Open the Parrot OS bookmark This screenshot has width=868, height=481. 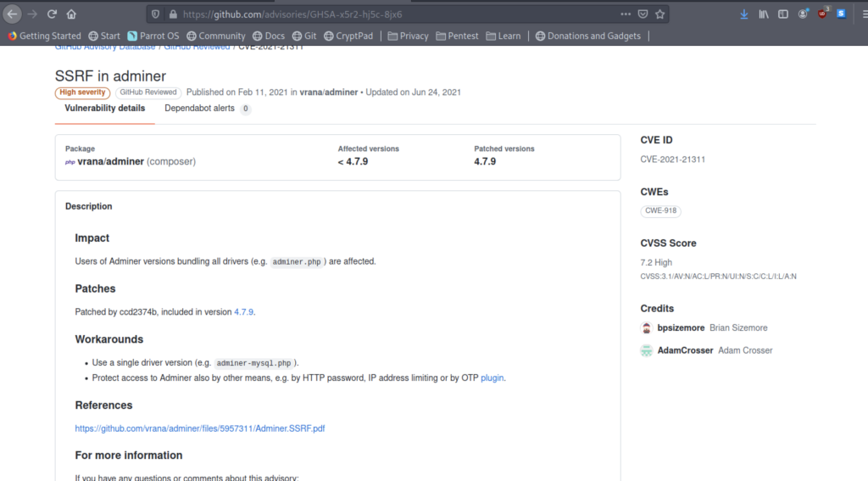pos(153,36)
